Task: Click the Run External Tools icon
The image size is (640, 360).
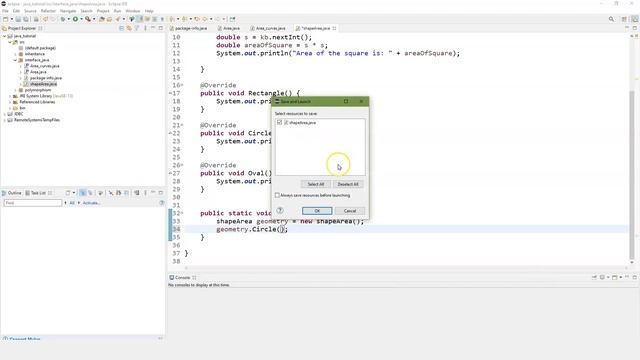Action: click(88, 19)
